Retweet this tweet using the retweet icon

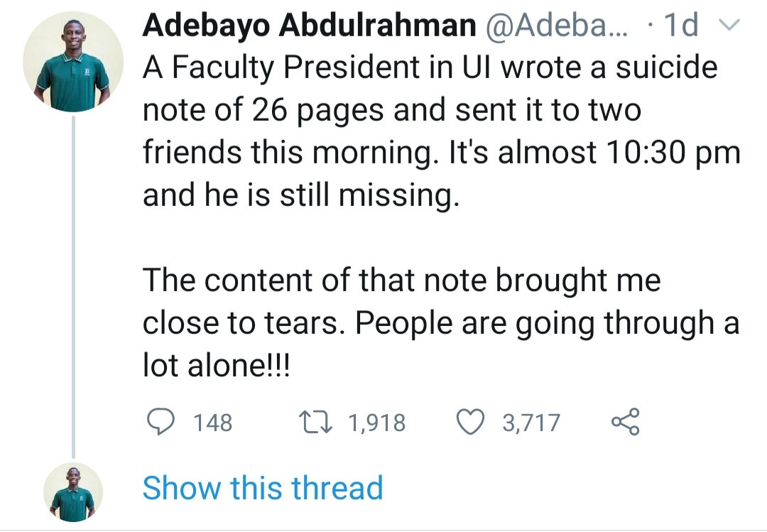coord(313,423)
